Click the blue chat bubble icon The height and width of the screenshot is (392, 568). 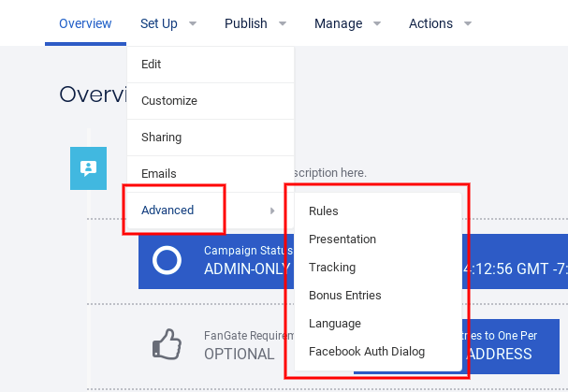(88, 168)
